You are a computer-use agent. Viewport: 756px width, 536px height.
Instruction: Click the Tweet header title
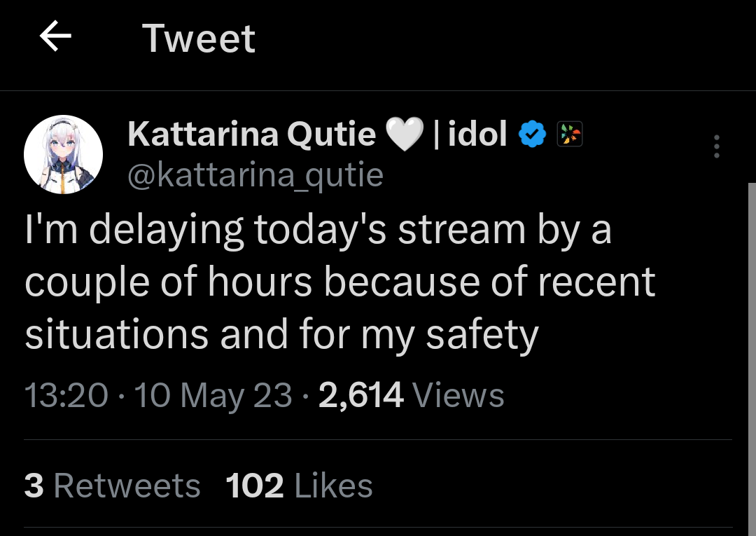point(199,39)
